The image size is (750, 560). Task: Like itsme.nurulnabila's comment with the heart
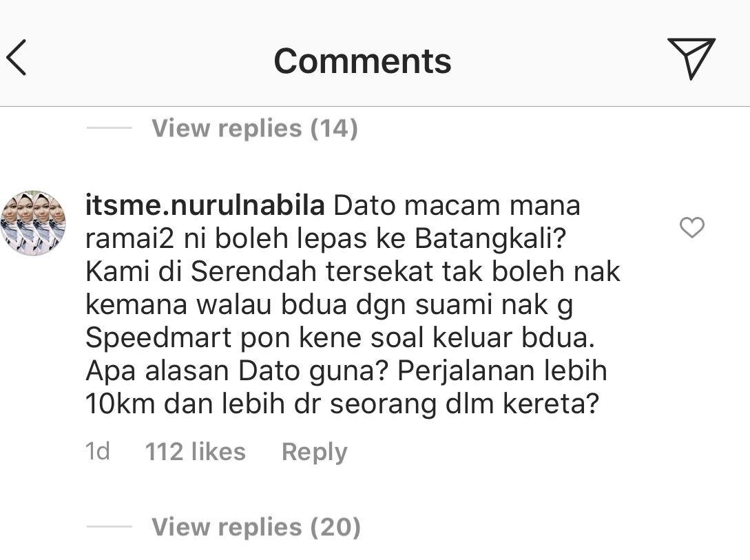pyautogui.click(x=692, y=227)
